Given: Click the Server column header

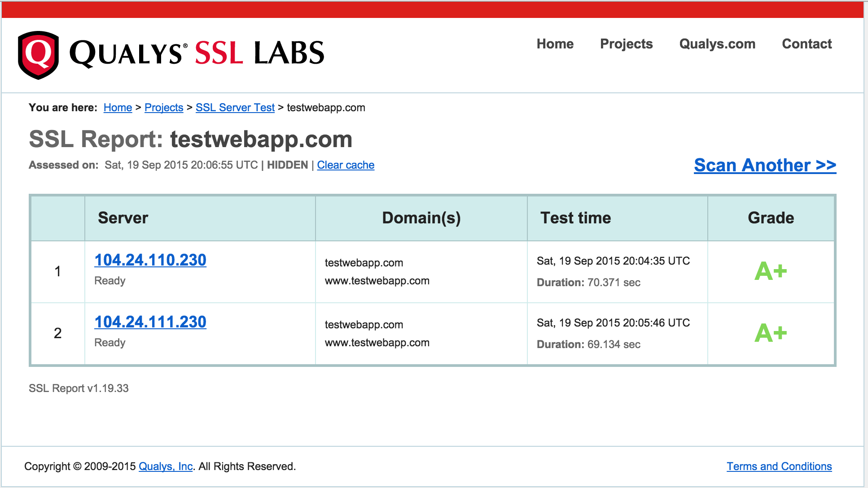Looking at the screenshot, I should [x=123, y=218].
